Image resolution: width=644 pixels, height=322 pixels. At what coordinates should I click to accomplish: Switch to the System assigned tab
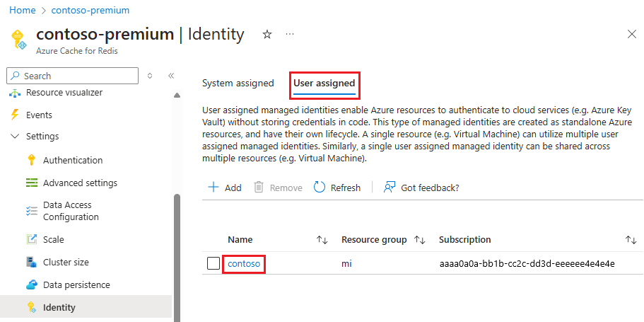[x=238, y=83]
